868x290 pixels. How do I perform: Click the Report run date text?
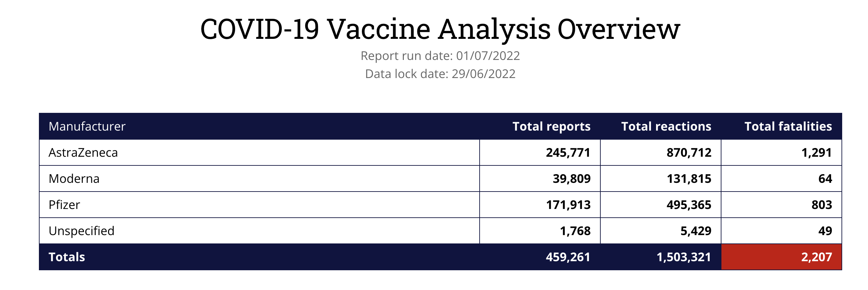(440, 56)
